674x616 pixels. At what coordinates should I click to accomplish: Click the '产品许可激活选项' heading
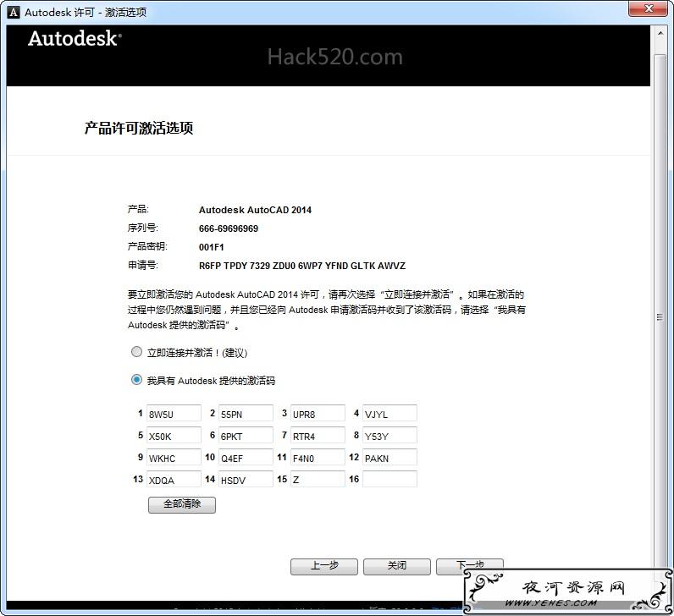pos(139,128)
